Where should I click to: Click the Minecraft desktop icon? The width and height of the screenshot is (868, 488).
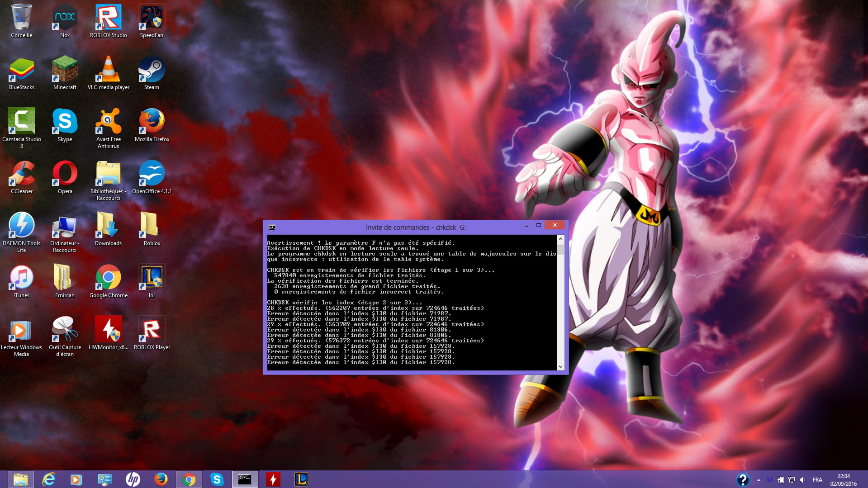click(65, 73)
